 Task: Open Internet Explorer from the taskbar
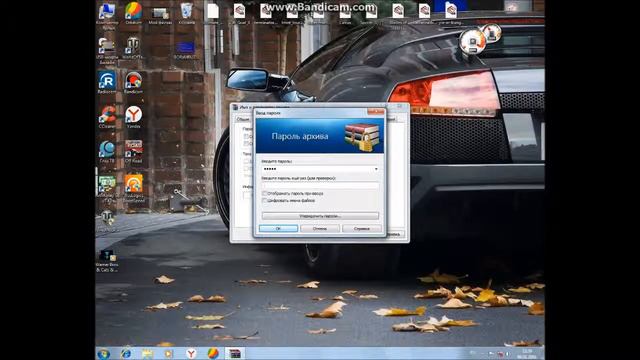(x=126, y=353)
